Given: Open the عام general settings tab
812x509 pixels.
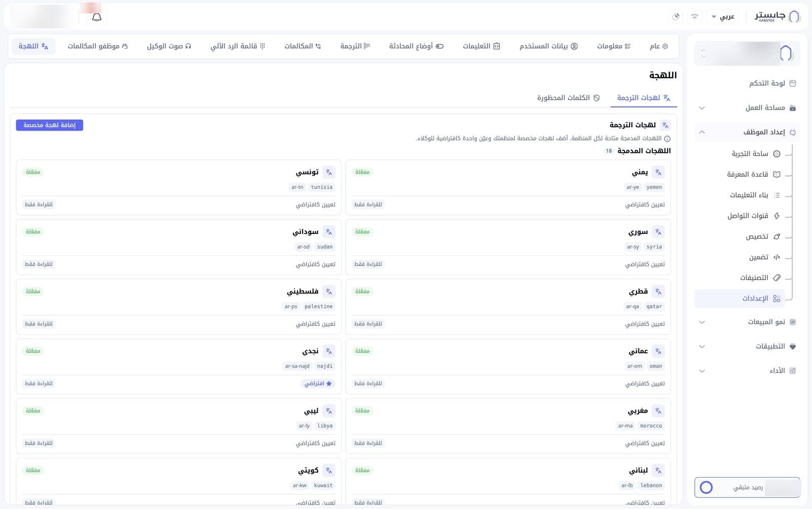Looking at the screenshot, I should (659, 46).
